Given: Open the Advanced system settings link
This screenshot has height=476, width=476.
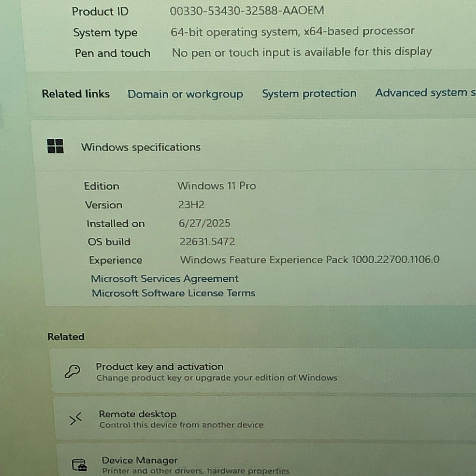Looking at the screenshot, I should point(425,93).
